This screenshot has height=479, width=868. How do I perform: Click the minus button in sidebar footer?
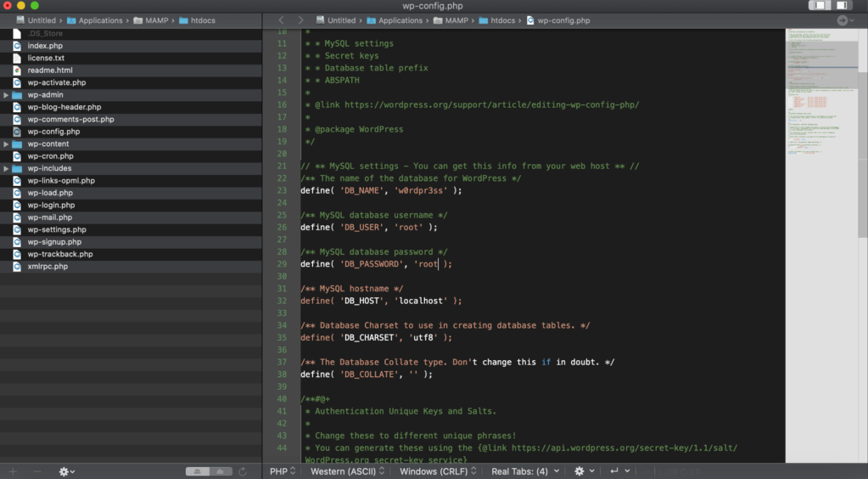click(x=37, y=471)
